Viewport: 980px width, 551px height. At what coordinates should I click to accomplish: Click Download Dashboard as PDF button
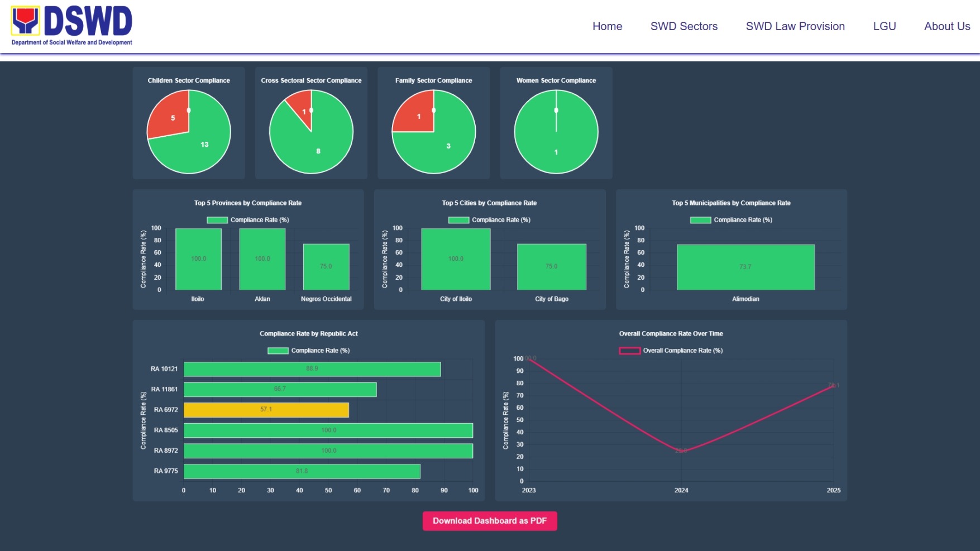click(x=489, y=521)
